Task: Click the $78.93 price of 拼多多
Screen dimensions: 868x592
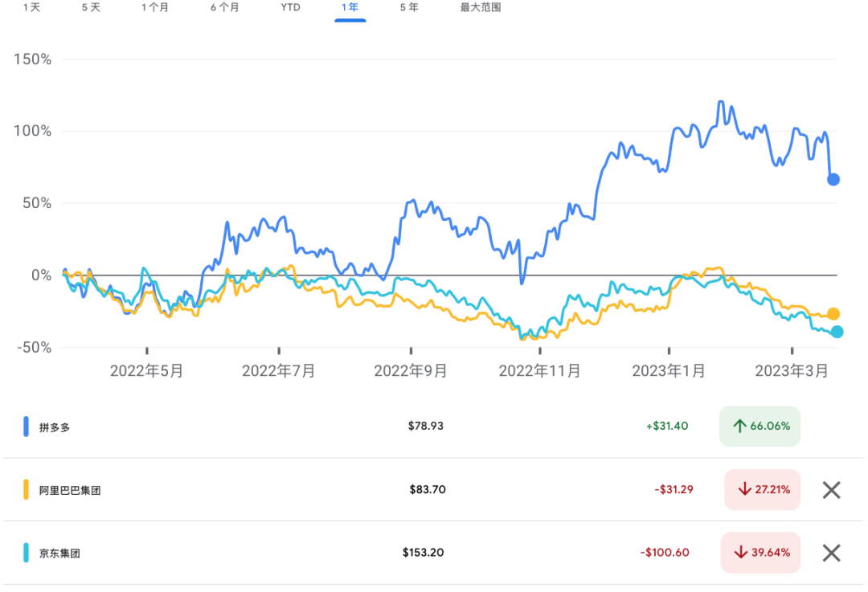Action: coord(427,427)
